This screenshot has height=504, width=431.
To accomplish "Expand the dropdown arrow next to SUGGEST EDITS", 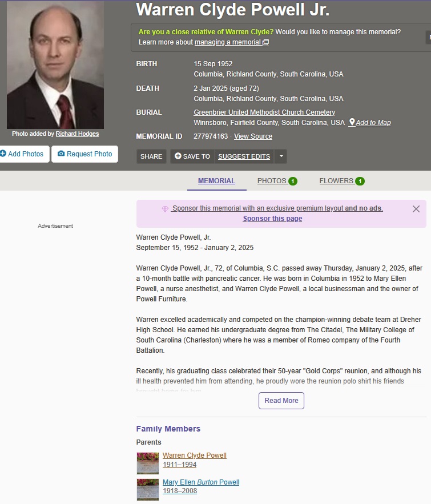I will [281, 156].
